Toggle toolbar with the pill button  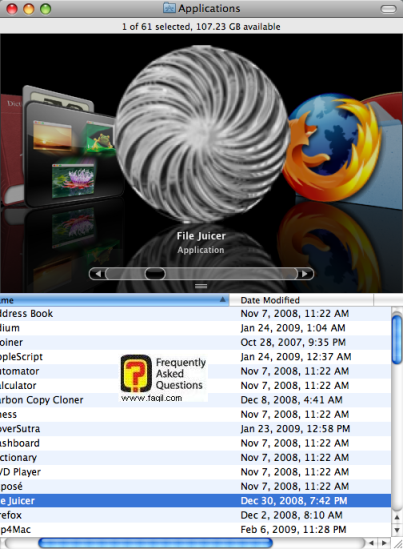388,9
